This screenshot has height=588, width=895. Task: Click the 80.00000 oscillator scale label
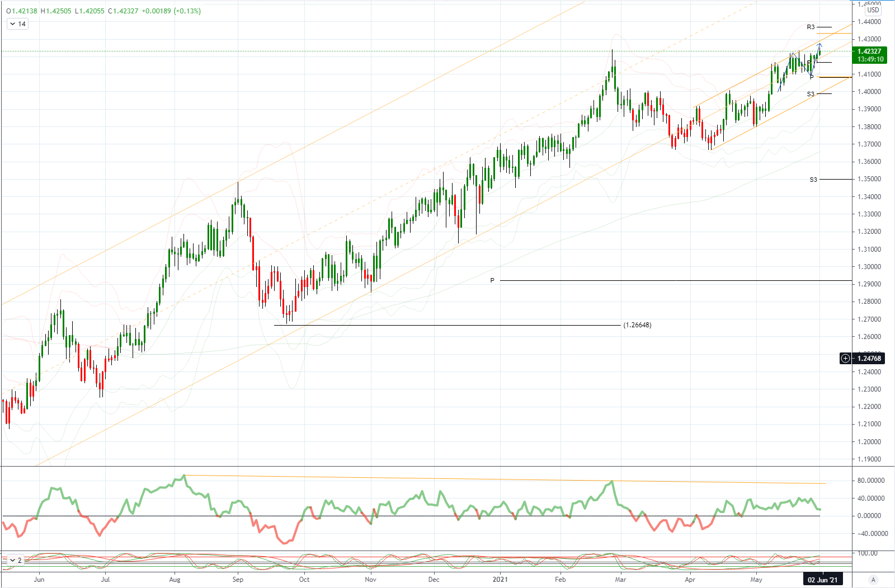pyautogui.click(x=870, y=481)
